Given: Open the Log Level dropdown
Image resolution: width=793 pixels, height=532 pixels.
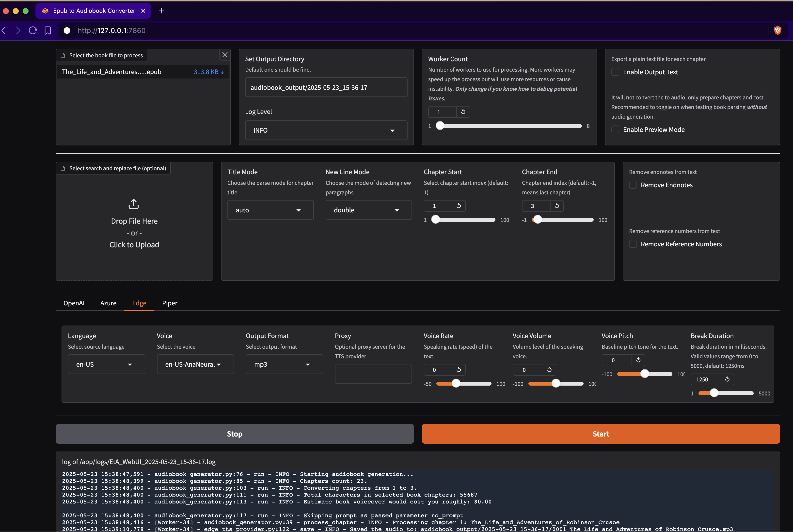Looking at the screenshot, I should pos(326,130).
